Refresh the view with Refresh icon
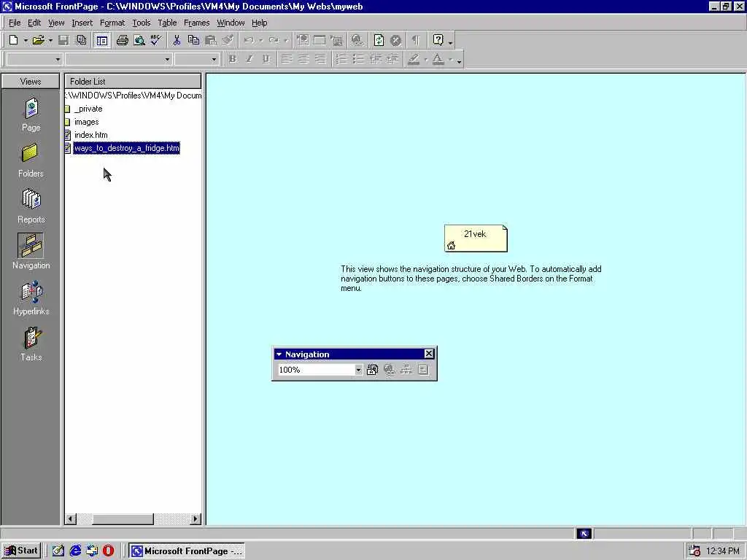This screenshot has width=747, height=560. point(379,41)
